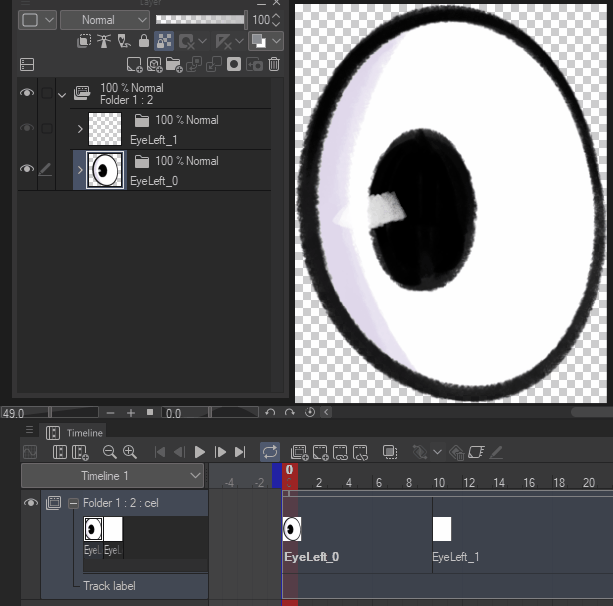Toggle Lock Layer padlock icon
Image resolution: width=613 pixels, height=606 pixels.
tap(144, 41)
